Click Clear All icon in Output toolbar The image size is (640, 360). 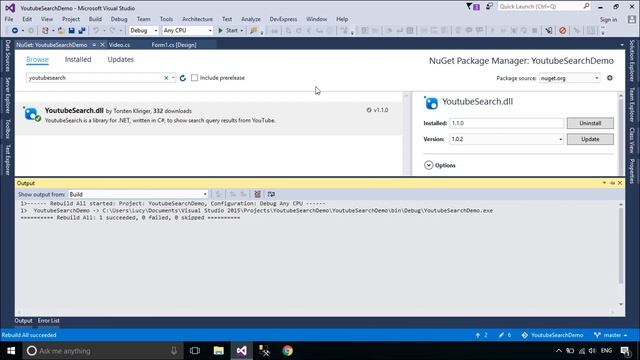click(258, 194)
